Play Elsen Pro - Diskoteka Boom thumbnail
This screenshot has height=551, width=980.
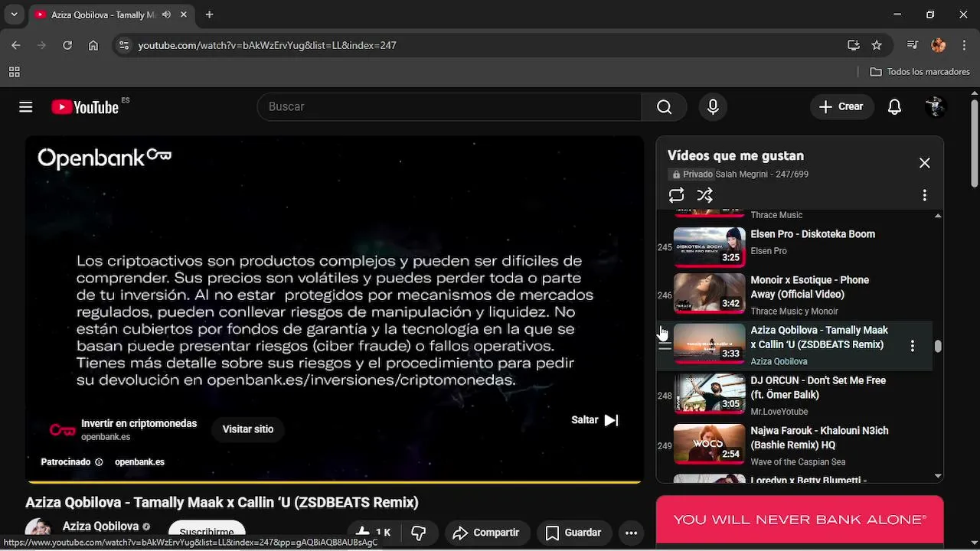point(709,246)
